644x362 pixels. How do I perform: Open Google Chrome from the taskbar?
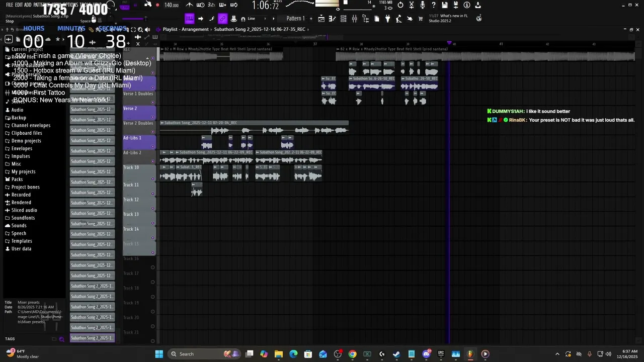[352, 354]
